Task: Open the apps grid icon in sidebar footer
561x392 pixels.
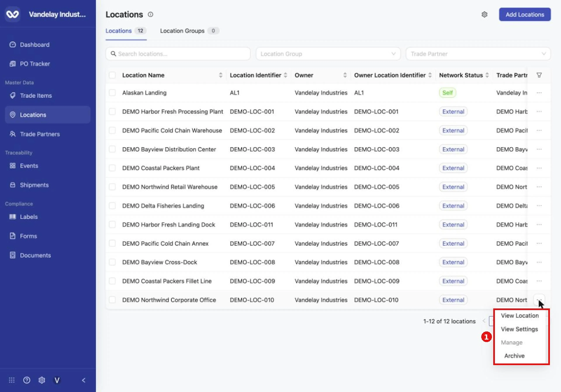Action: tap(12, 380)
